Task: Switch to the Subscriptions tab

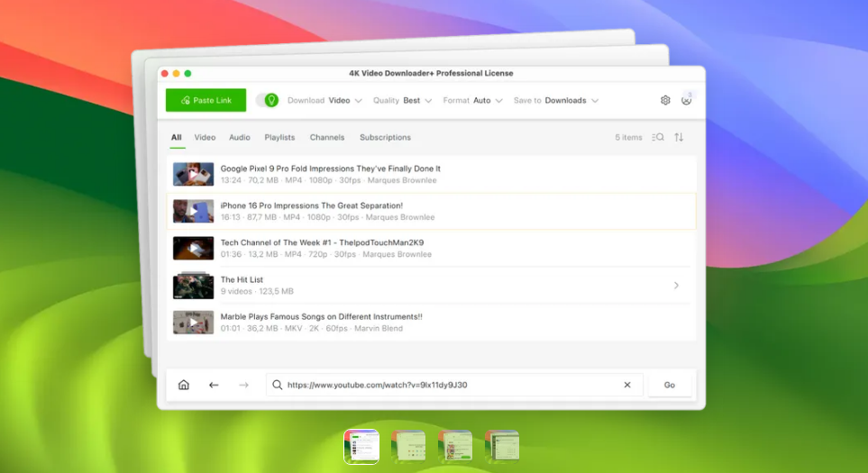Action: click(385, 137)
